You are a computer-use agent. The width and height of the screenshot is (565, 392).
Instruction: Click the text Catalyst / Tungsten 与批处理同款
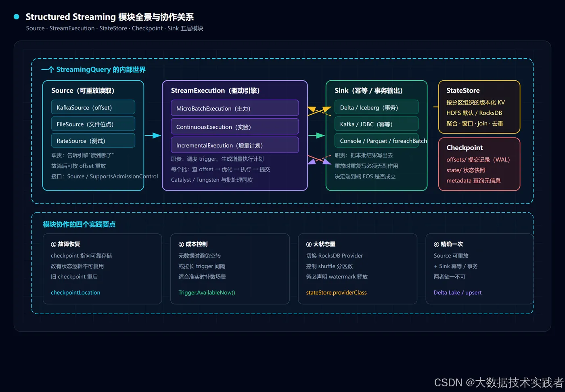(212, 180)
